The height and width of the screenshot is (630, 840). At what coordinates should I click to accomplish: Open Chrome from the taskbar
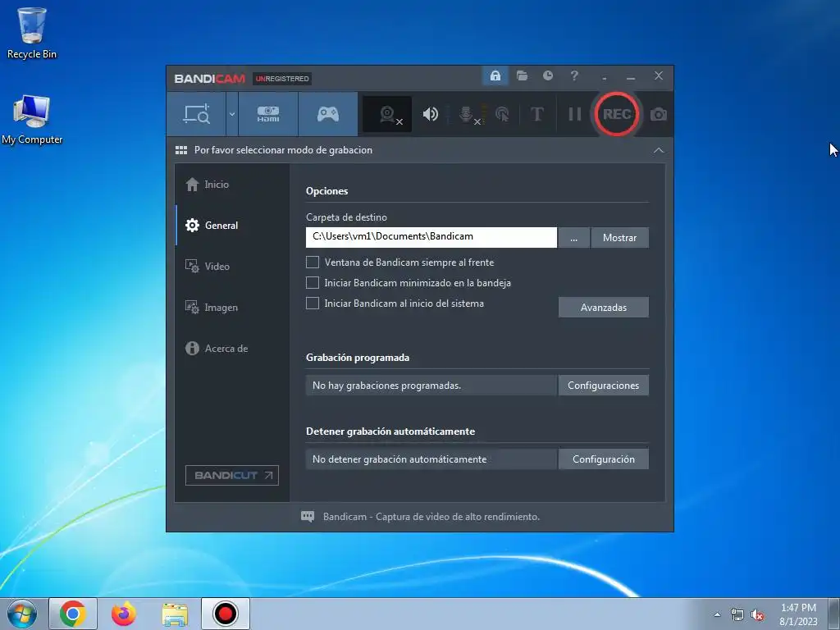click(x=73, y=614)
